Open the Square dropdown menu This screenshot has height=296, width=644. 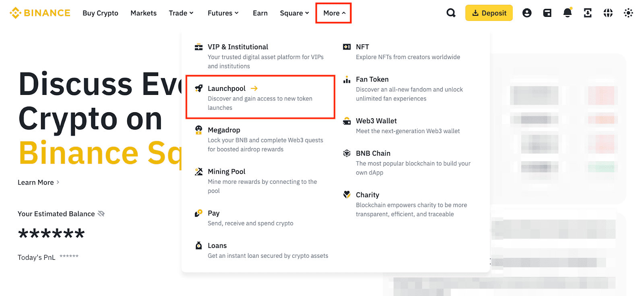tap(294, 13)
